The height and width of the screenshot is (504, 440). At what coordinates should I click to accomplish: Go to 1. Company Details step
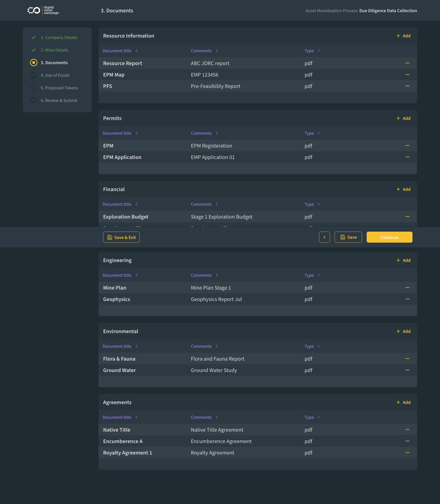click(59, 38)
